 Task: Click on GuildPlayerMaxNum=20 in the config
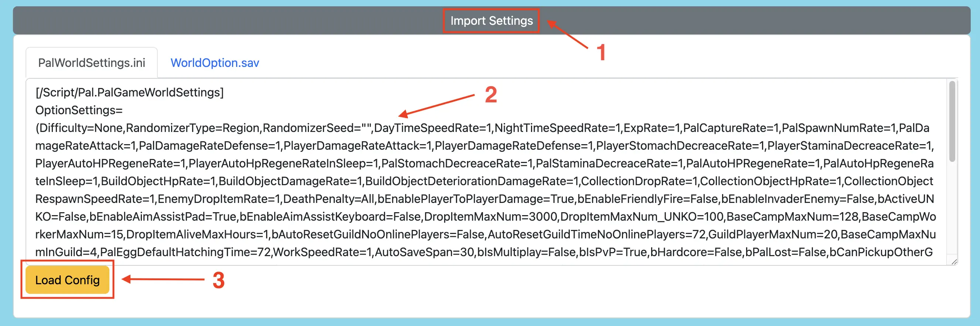pos(773,234)
